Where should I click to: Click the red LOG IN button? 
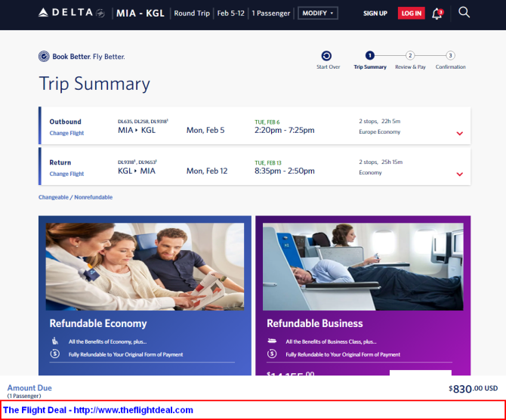click(411, 14)
